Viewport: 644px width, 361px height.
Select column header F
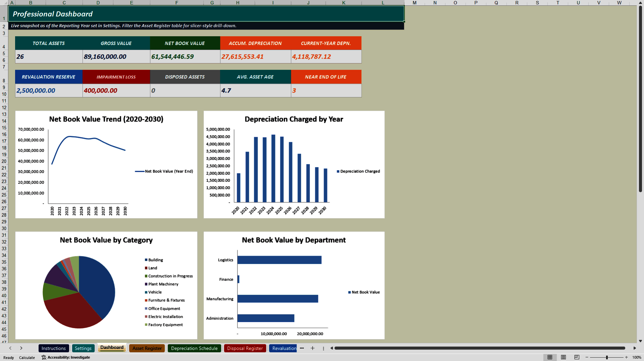point(177,3)
